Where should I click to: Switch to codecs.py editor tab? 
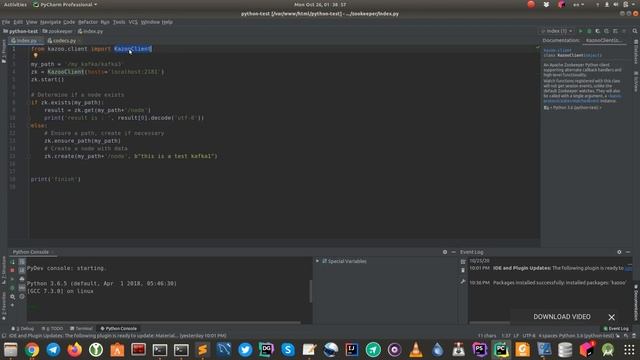pyautogui.click(x=62, y=40)
